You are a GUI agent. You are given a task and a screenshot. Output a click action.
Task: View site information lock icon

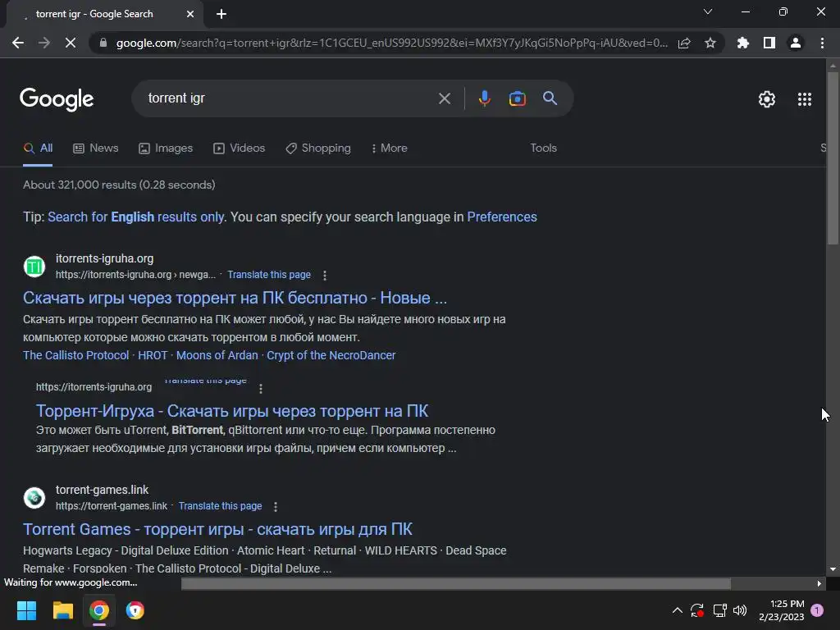[x=103, y=43]
